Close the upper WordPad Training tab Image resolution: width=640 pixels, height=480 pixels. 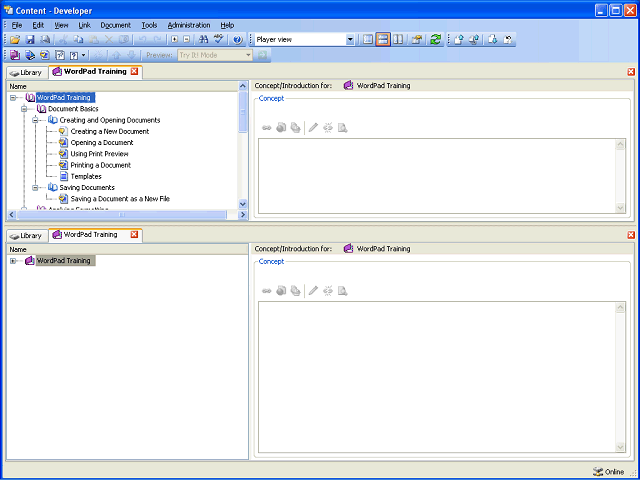(x=134, y=71)
